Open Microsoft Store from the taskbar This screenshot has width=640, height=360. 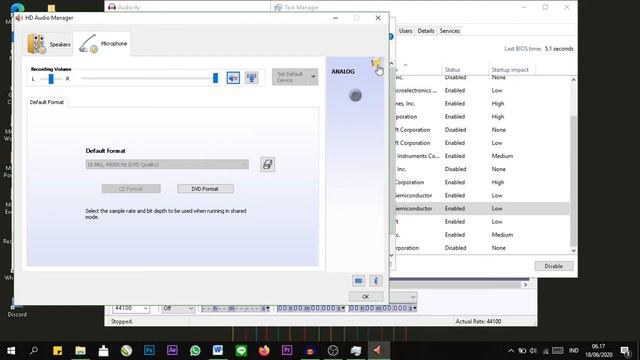[103, 351]
